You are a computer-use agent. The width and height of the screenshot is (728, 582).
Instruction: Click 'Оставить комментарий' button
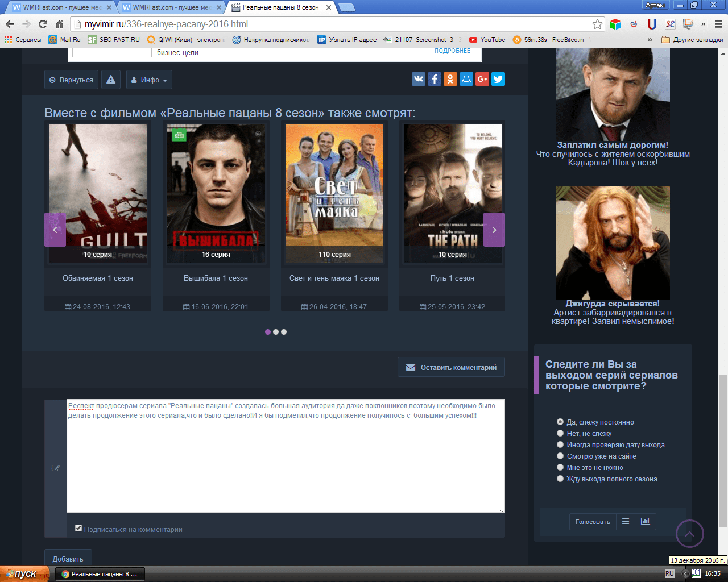(451, 367)
